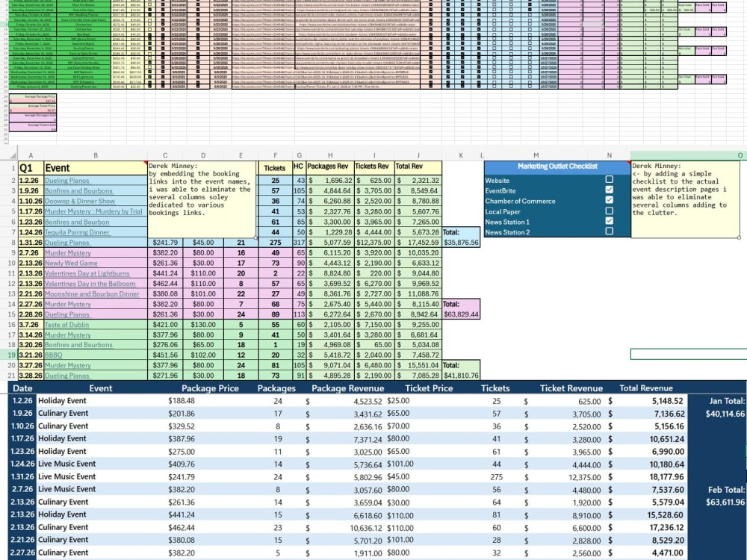This screenshot has width=747, height=560.
Task: Select the $35,876.56 total cell
Action: tap(461, 243)
